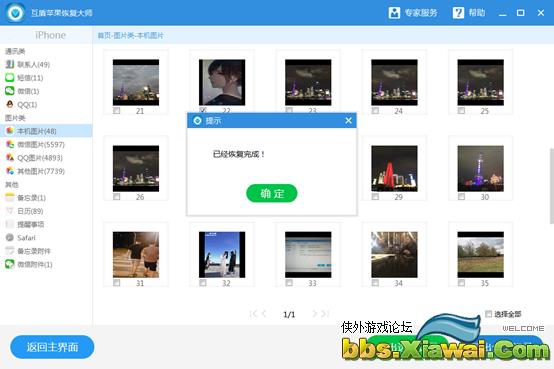The image size is (554, 369).
Task: Open the 帮助 help icon
Action: 458,13
